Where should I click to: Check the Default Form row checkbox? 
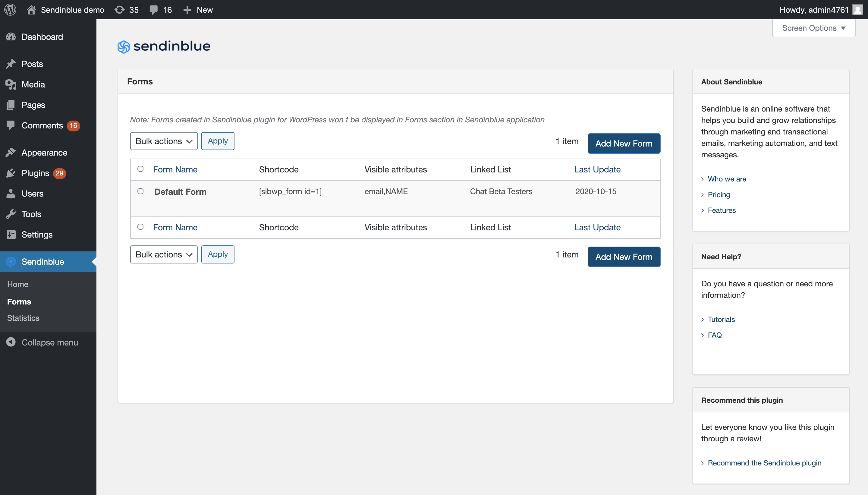pyautogui.click(x=140, y=191)
